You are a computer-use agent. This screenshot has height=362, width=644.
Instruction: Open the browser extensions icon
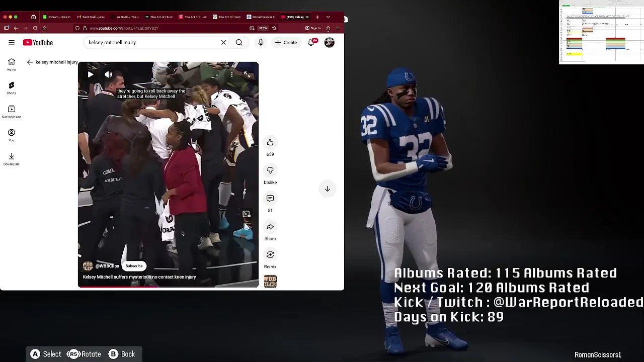point(329,28)
